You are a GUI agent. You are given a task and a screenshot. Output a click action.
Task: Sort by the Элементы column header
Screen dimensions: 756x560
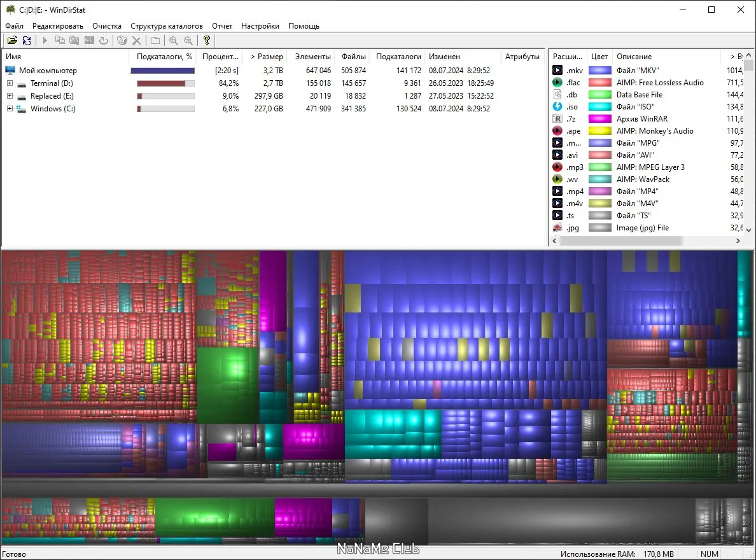tap(311, 57)
